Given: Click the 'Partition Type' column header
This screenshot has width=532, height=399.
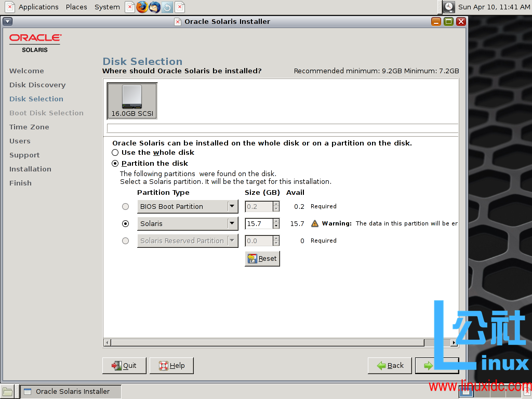Looking at the screenshot, I should [163, 192].
